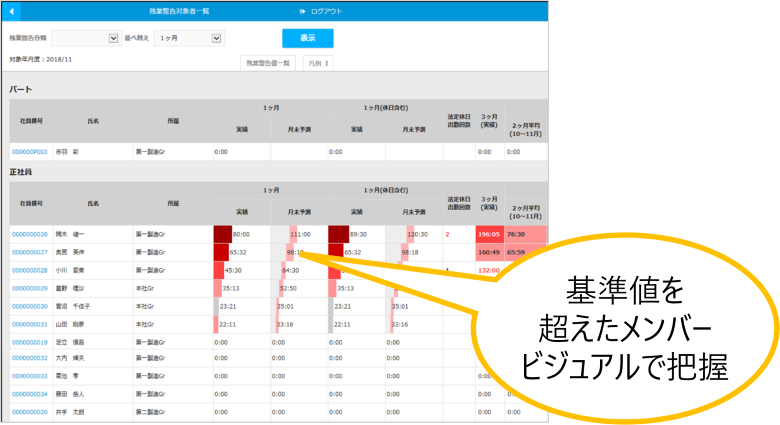The image size is (780, 425).
Task: Open employee link 0000000028
Action: point(30,270)
